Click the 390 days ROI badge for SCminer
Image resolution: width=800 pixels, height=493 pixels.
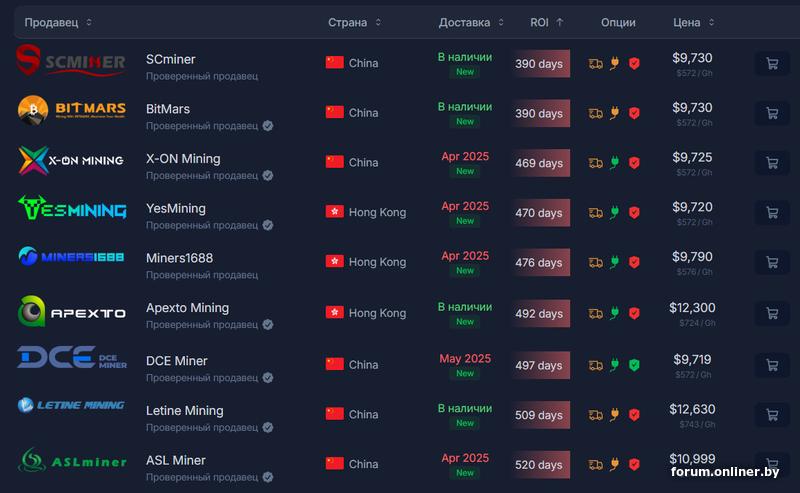point(540,63)
